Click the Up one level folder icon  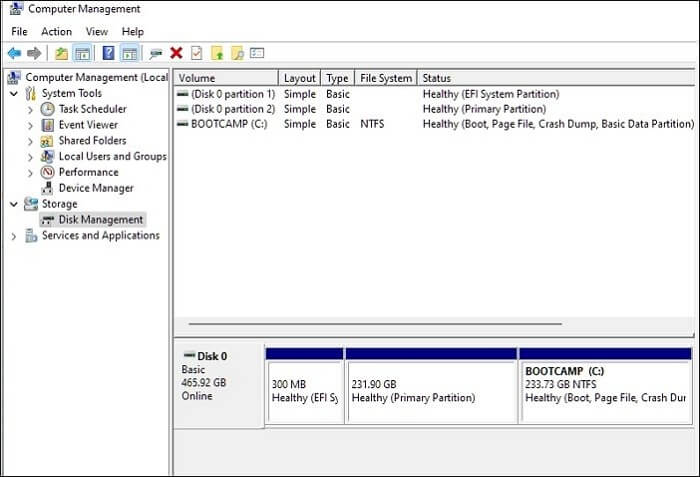click(62, 53)
